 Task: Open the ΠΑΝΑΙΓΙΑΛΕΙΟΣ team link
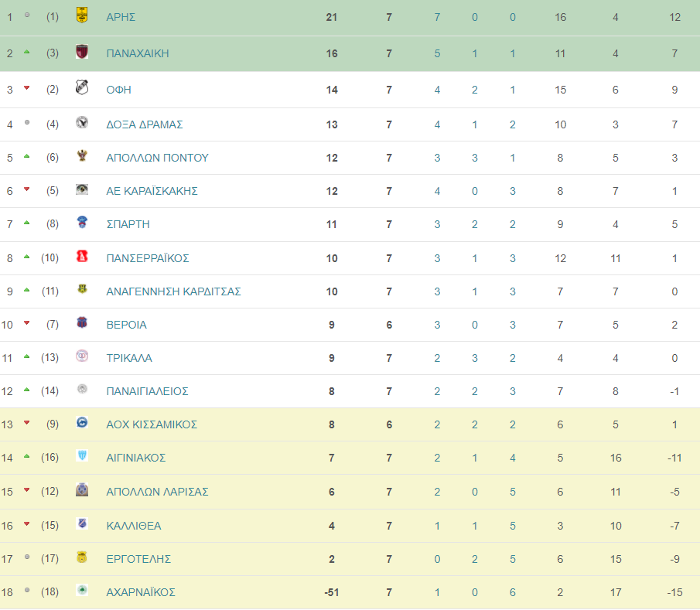(x=147, y=391)
